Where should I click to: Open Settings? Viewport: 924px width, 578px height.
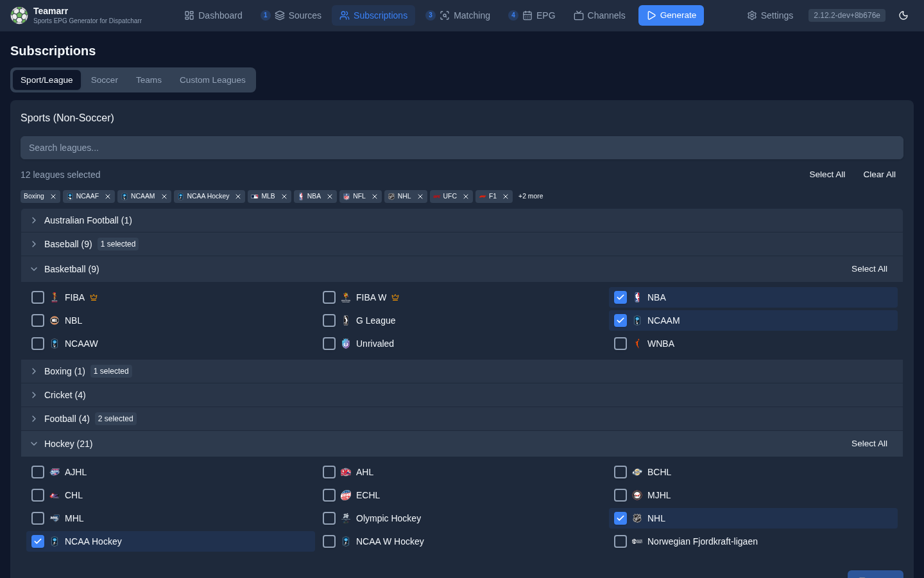click(770, 15)
